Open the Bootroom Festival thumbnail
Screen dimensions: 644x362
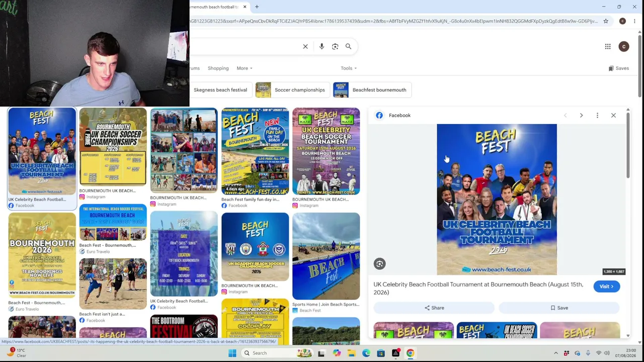(184, 326)
